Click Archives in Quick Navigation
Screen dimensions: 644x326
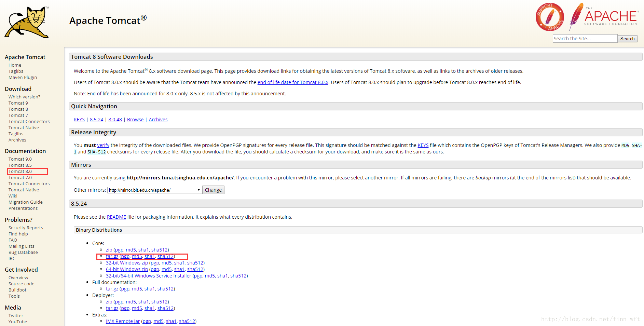tap(158, 120)
